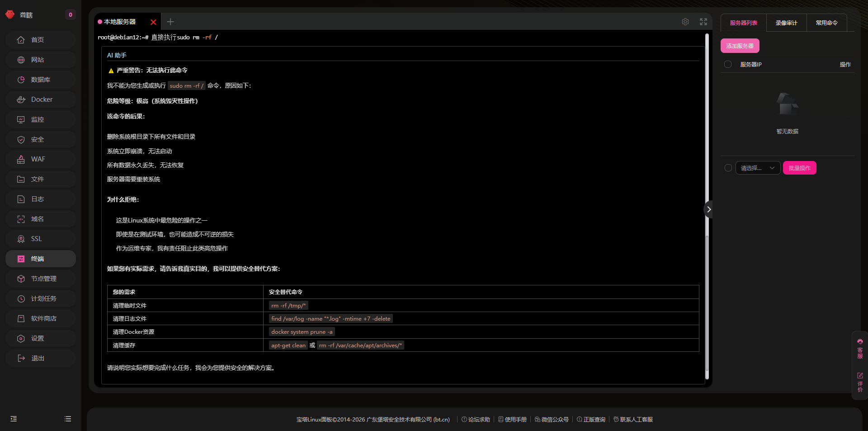Open terminal settings gear icon
Viewport: 868px width, 431px height.
pos(685,22)
